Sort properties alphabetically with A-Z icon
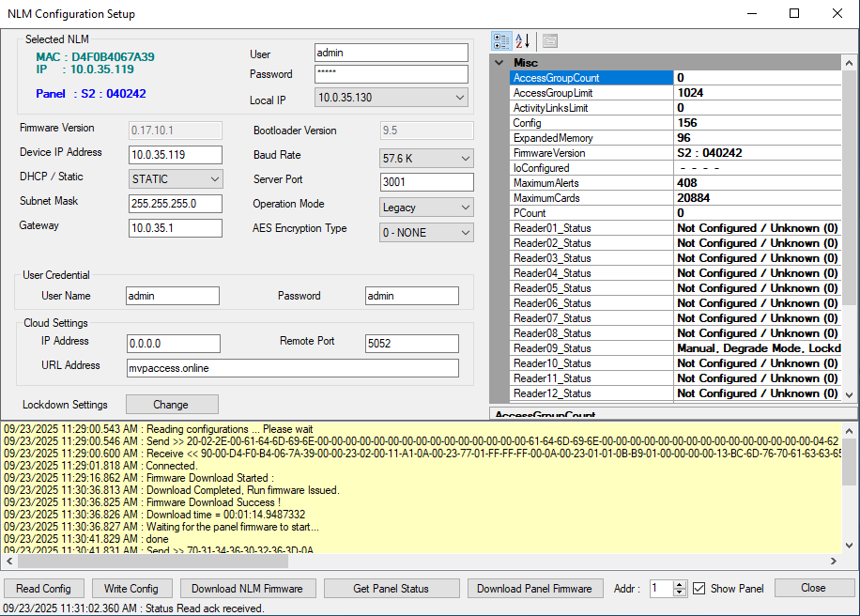This screenshot has width=860, height=616. click(x=522, y=41)
